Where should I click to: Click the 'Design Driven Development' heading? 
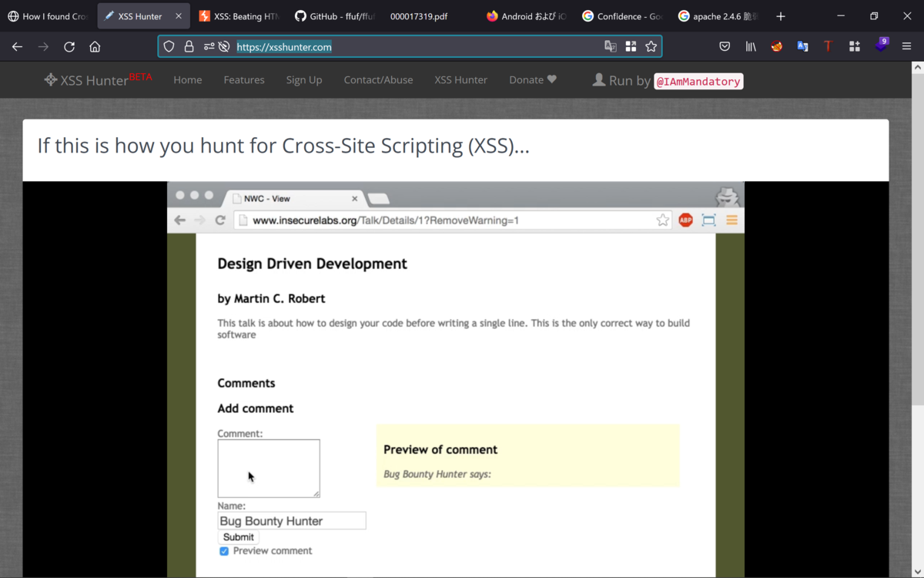(312, 264)
